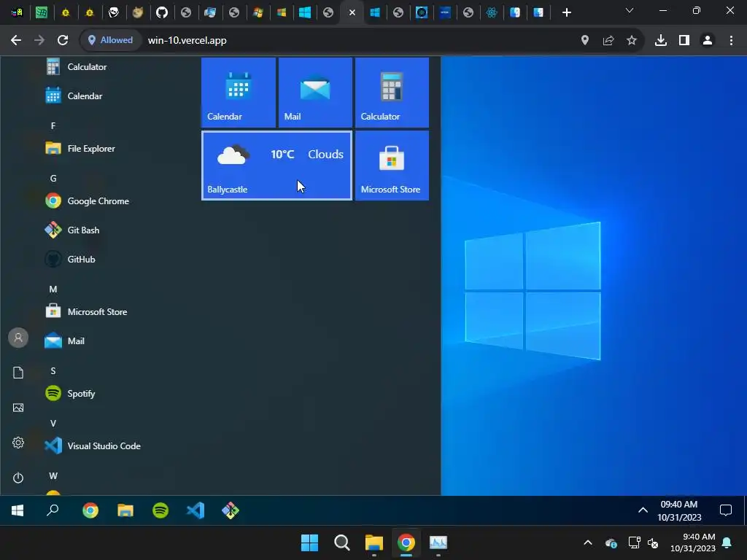
Task: Expand the tab search dropdown
Action: [x=630, y=10]
